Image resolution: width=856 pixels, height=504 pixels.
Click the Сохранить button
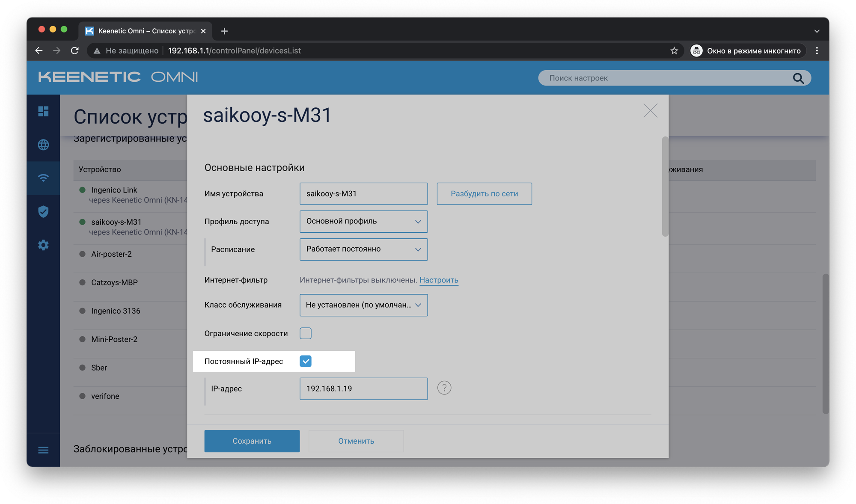click(252, 441)
